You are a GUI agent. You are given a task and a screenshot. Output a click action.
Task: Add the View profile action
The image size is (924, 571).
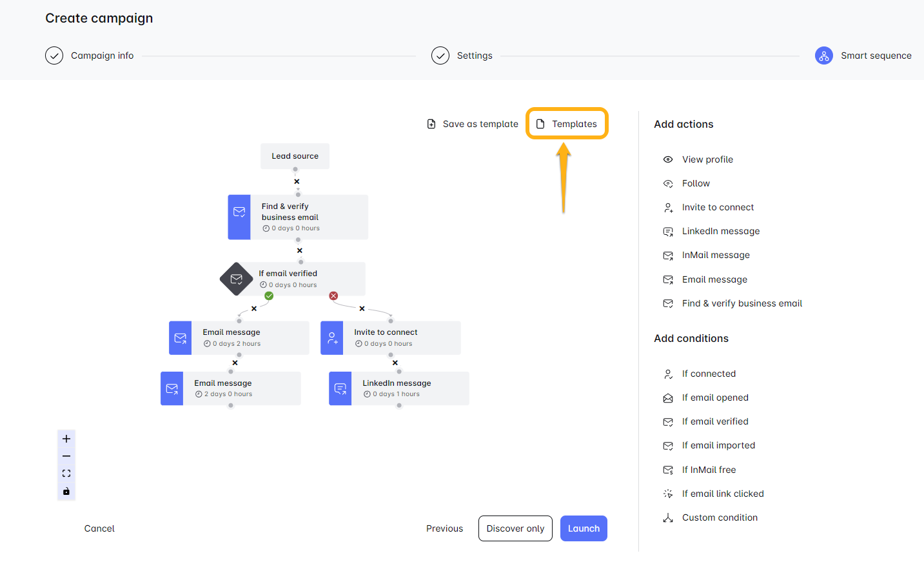[707, 159]
